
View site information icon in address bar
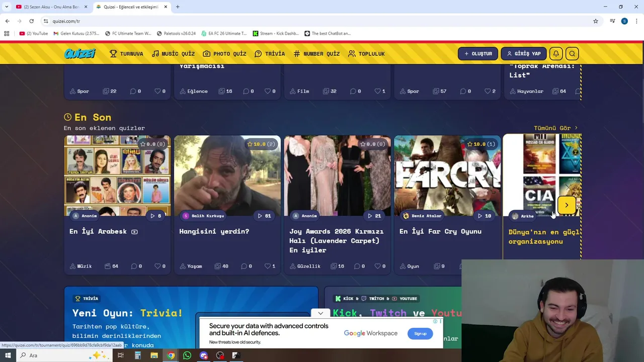[x=46, y=21]
